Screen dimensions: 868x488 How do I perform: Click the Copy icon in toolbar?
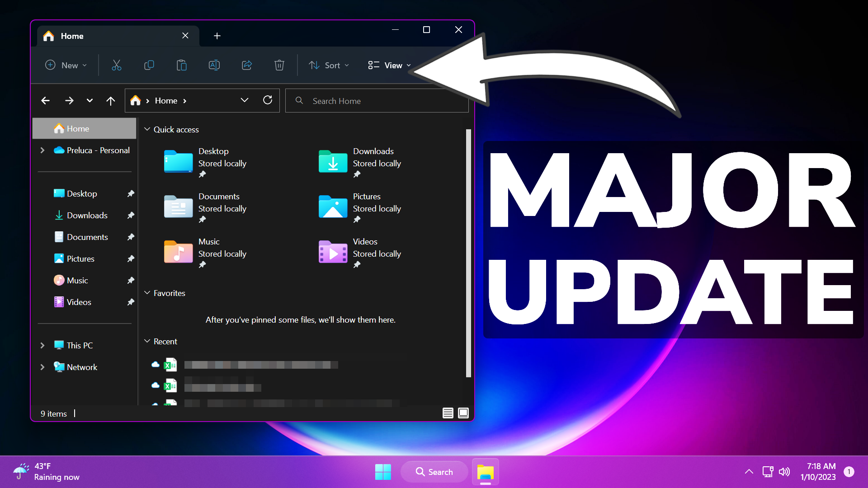149,65
